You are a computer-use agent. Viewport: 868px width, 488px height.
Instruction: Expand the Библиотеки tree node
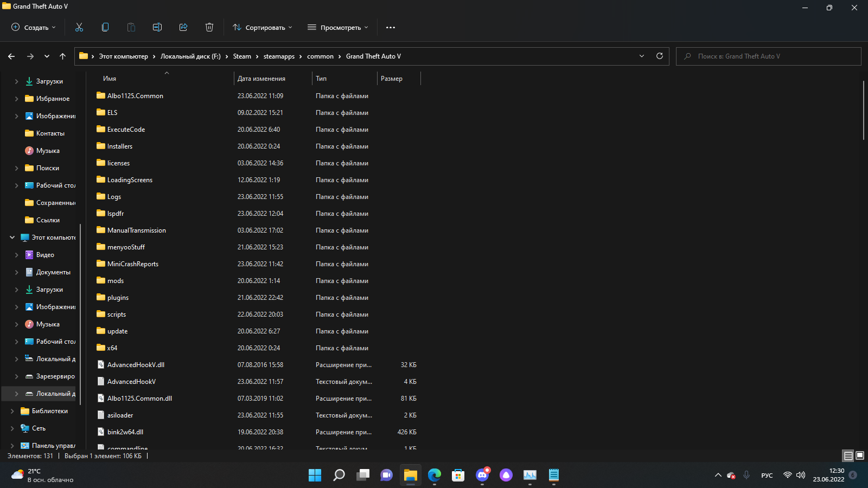[12, 411]
